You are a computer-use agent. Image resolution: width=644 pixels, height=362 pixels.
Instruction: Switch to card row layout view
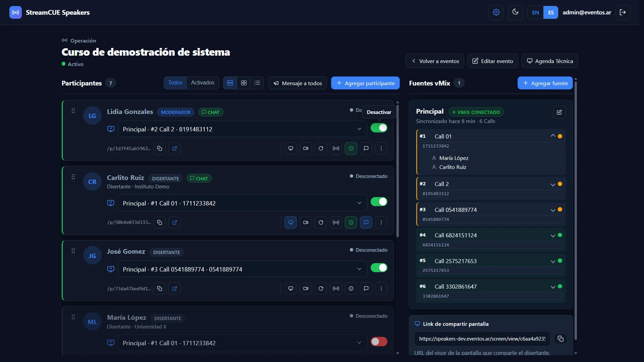point(230,83)
